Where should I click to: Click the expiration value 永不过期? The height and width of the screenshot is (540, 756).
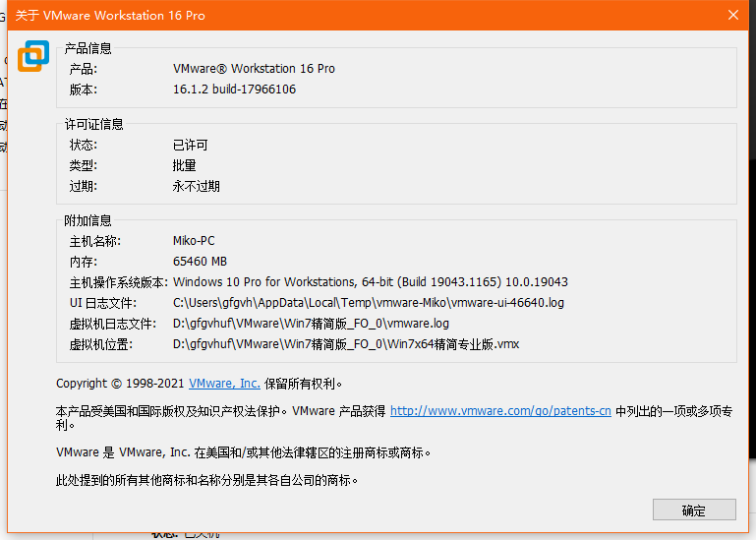point(197,186)
